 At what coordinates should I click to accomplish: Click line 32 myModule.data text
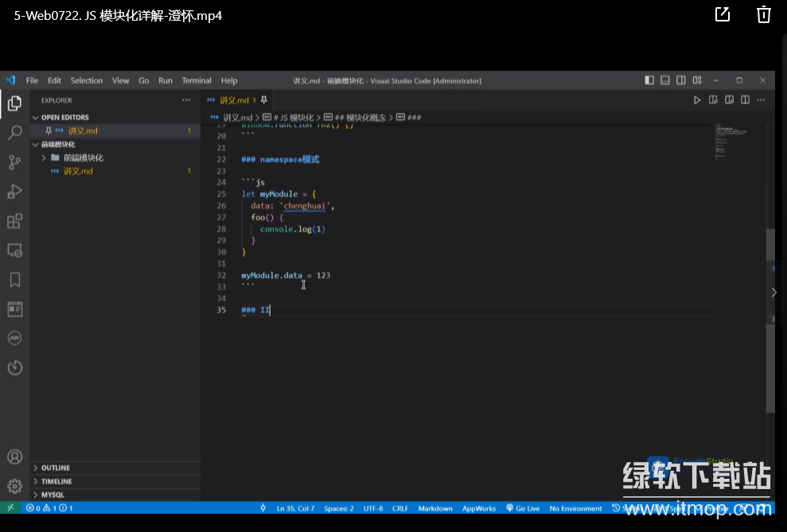pyautogui.click(x=271, y=275)
